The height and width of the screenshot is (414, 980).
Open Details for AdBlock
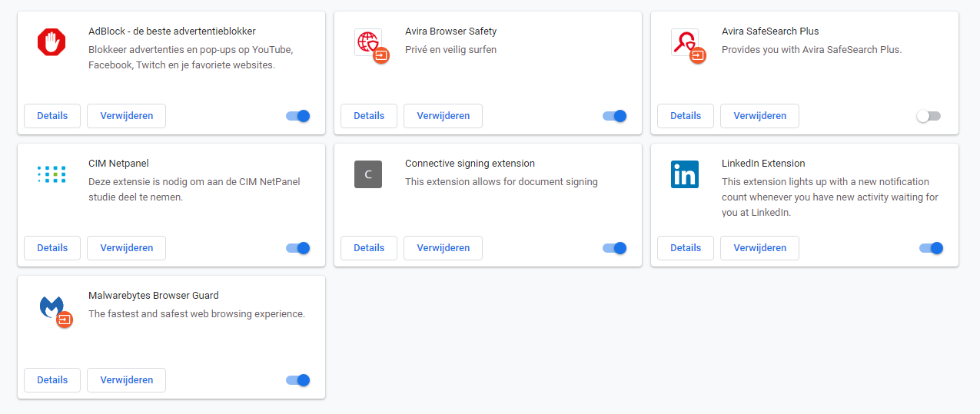(52, 116)
